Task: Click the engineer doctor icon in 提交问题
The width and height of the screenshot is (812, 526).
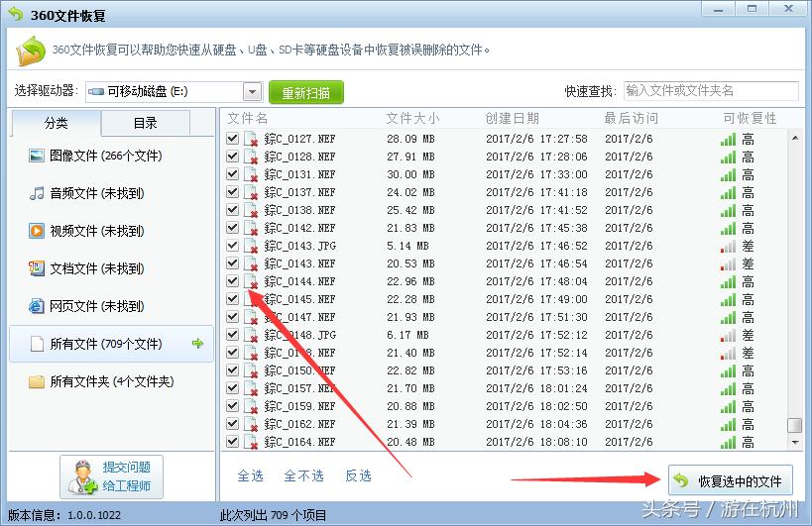Action: (82, 477)
